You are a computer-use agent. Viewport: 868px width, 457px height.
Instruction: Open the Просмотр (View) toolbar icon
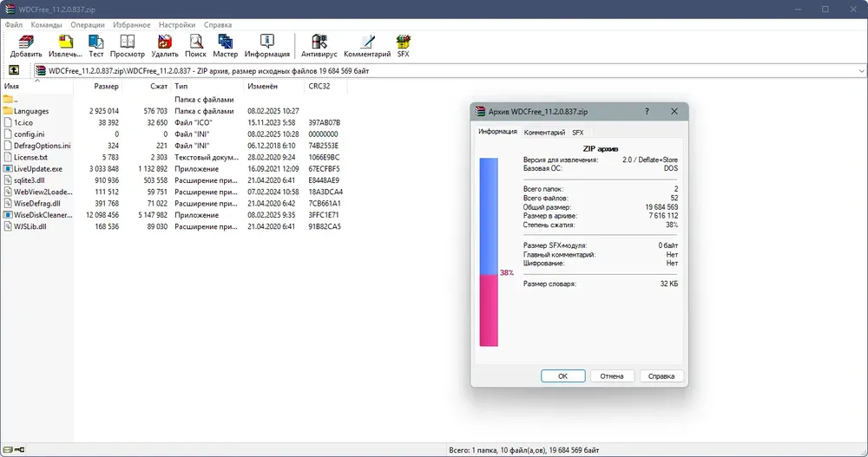pyautogui.click(x=128, y=46)
